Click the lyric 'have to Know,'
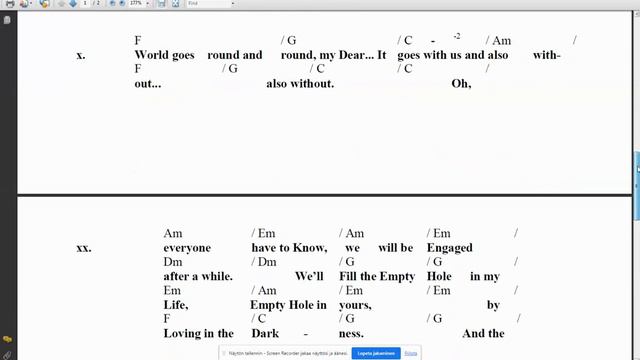The width and height of the screenshot is (640, 360). [x=289, y=248]
